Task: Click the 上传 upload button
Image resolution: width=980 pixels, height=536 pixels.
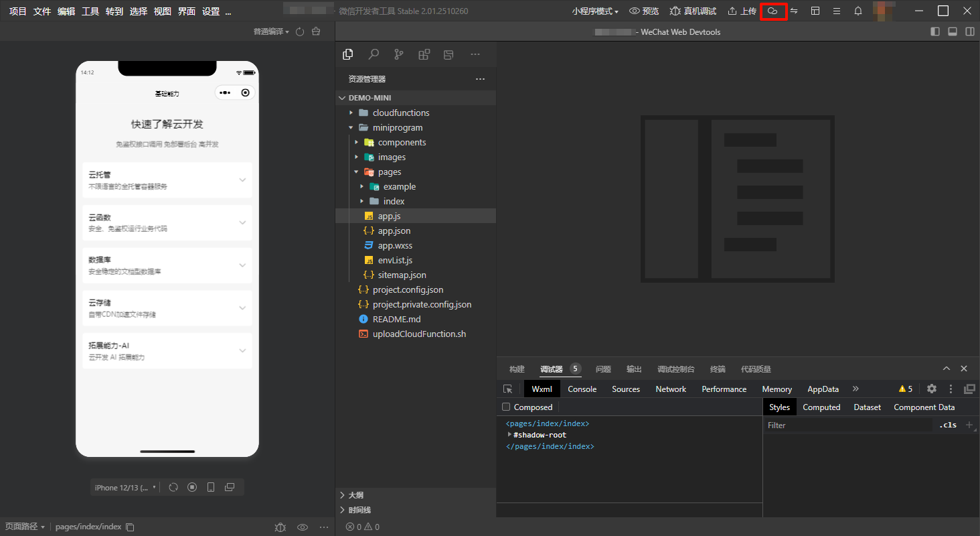Action: coord(742,11)
